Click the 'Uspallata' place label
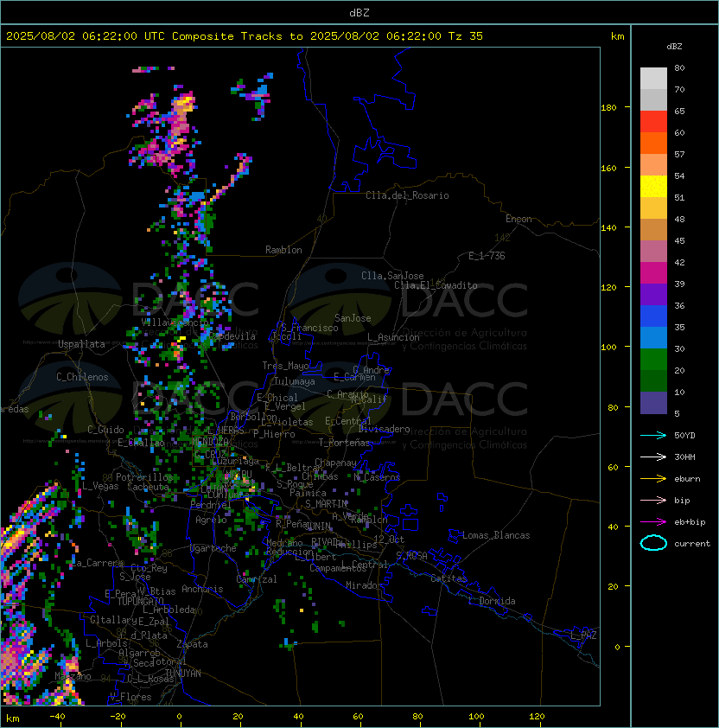Viewport: 719px width, 728px height. coord(81,344)
